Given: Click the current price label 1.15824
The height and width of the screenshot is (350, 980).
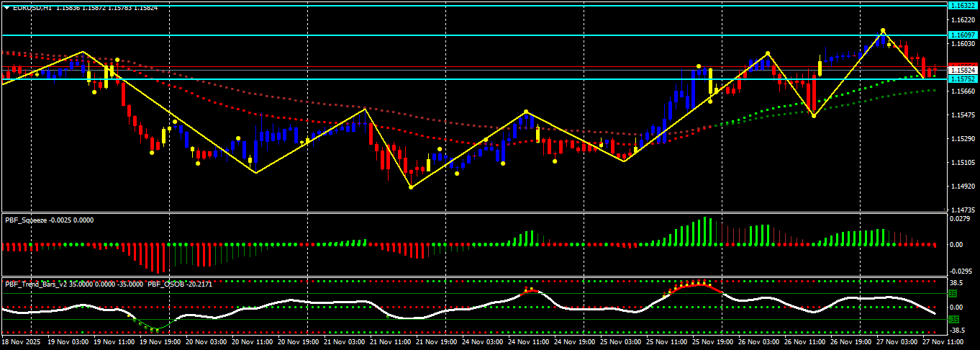Looking at the screenshot, I should click(x=963, y=70).
